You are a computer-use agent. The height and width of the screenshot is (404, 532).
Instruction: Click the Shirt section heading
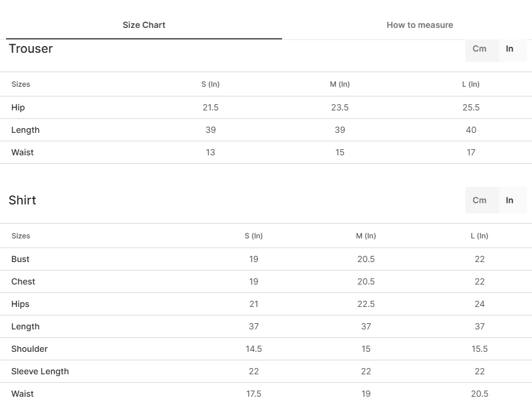tap(22, 200)
